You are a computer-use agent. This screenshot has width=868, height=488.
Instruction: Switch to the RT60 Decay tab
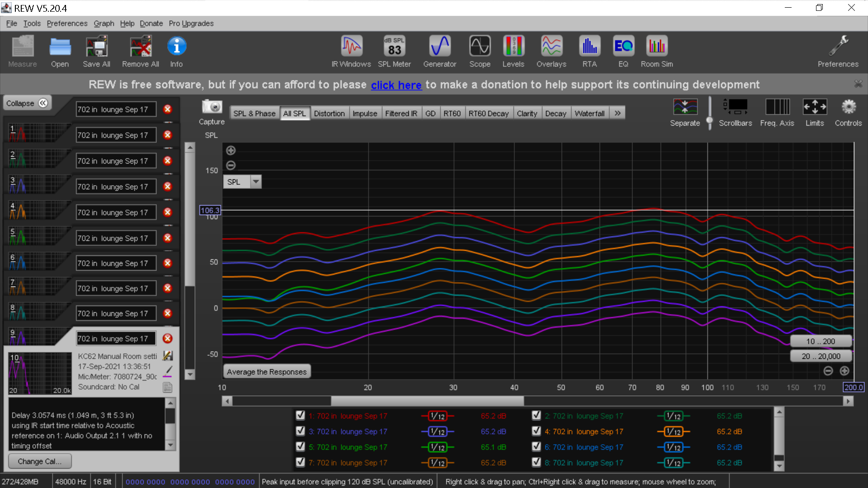(488, 113)
